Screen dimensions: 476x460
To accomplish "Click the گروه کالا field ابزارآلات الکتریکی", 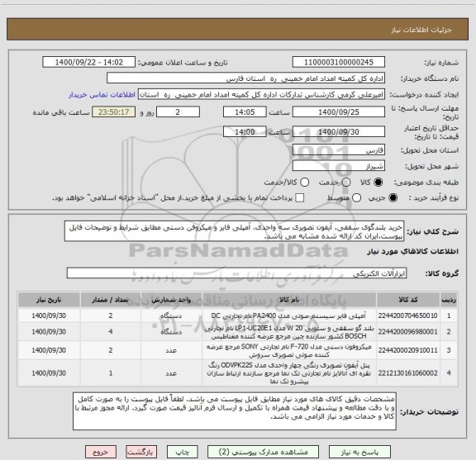I will pos(236,273).
